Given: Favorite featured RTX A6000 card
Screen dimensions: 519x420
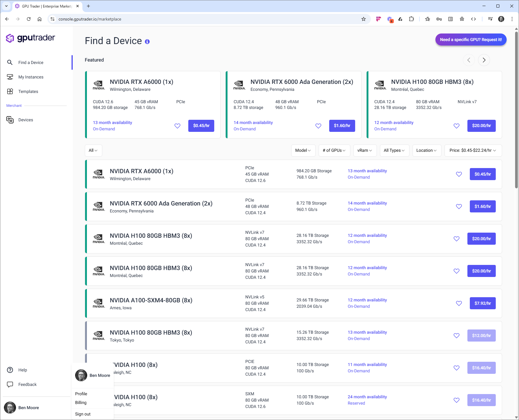Looking at the screenshot, I should [x=177, y=126].
